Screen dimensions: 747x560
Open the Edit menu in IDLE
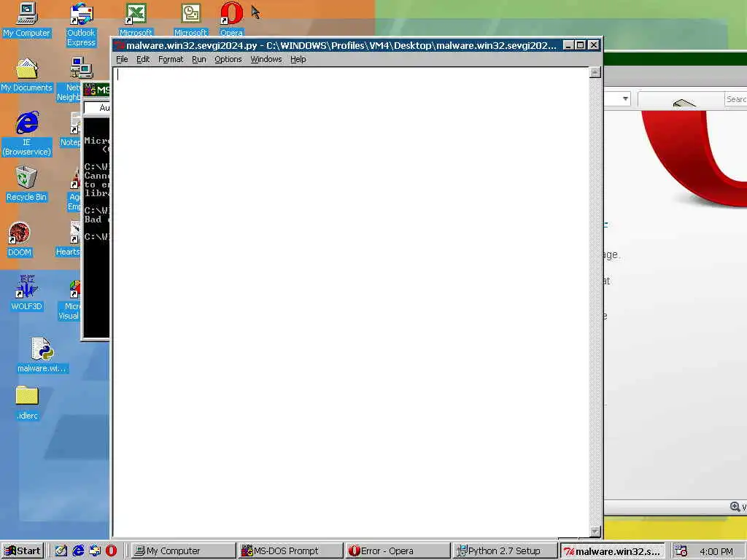coord(143,60)
